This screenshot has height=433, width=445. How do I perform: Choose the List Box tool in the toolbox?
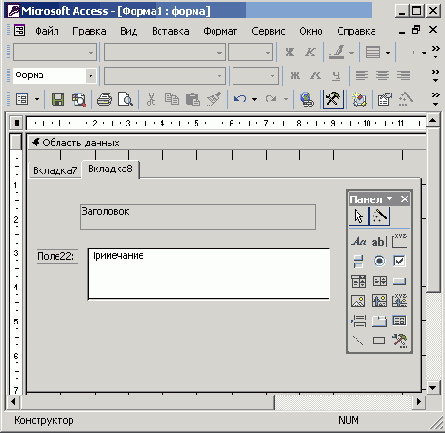tap(379, 281)
